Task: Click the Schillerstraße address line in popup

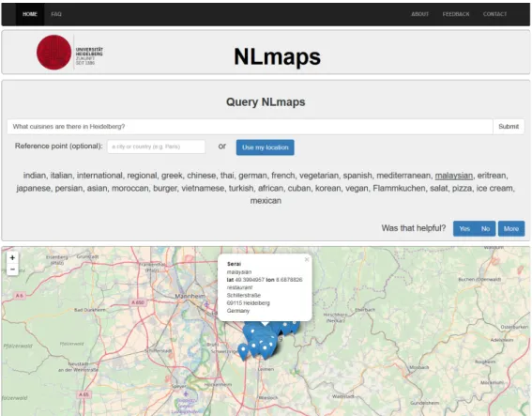Action: (244, 295)
